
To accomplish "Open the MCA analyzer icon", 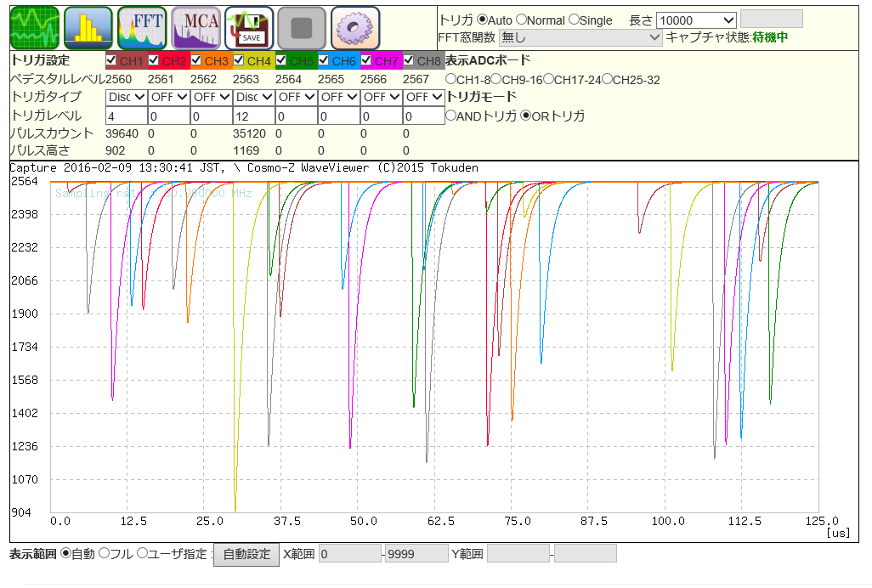I will (195, 28).
